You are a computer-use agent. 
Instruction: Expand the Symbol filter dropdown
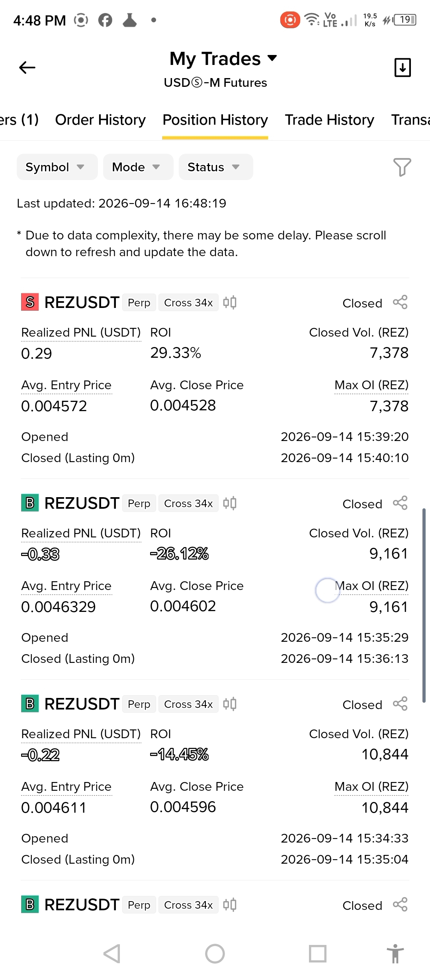pos(57,167)
